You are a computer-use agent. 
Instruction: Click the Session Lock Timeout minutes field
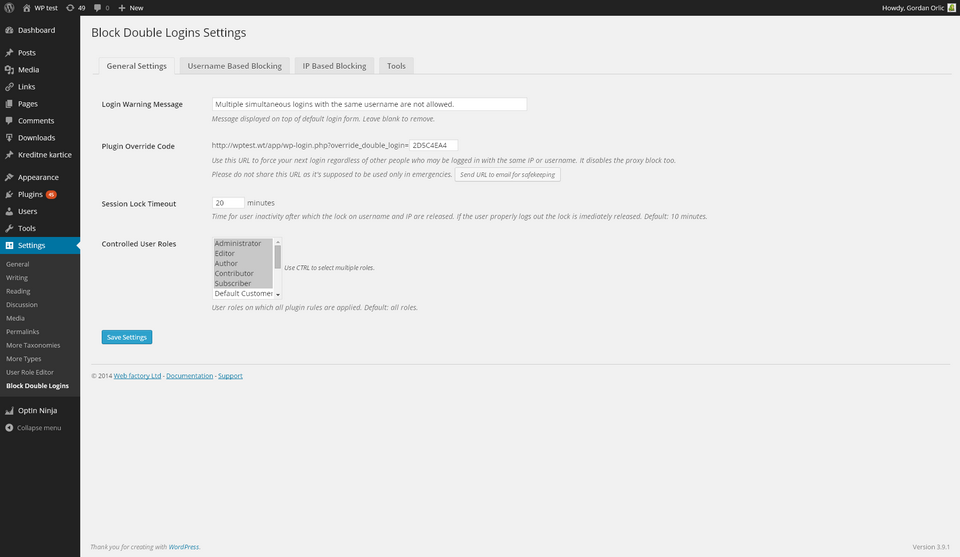click(228, 203)
